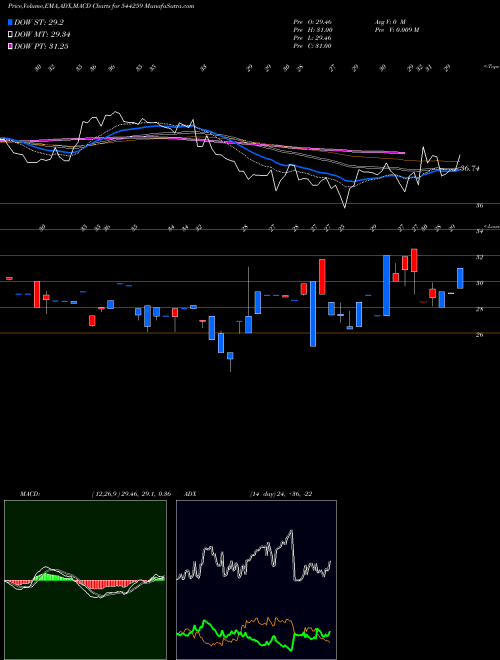This screenshot has height=660, width=500.
Task: Click the 36.74 EMA end label
Action: 470,168
